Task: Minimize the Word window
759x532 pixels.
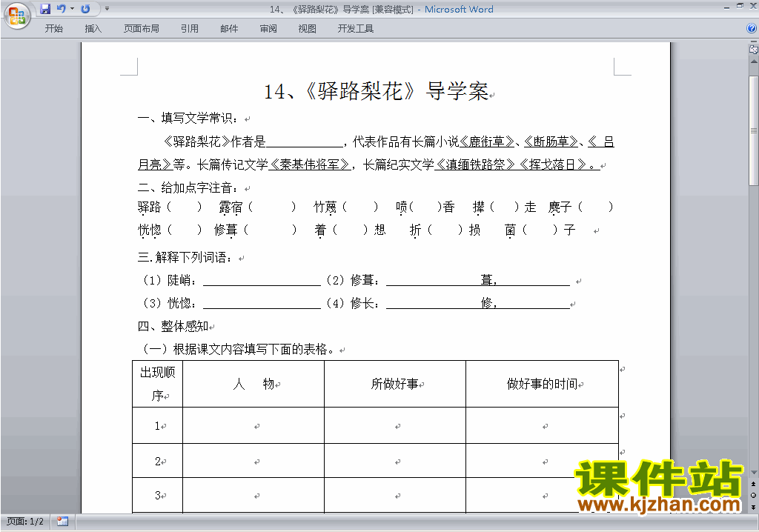Action: click(726, 7)
